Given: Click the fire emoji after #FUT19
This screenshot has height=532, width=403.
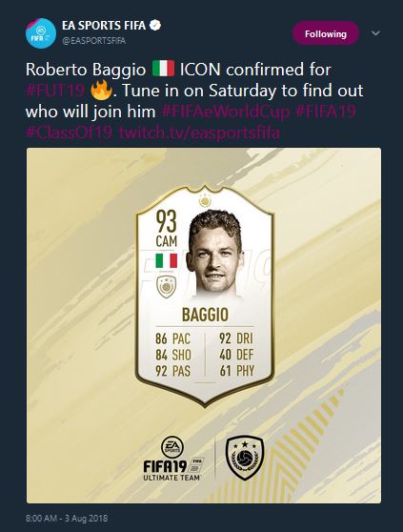Looking at the screenshot, I should [101, 90].
